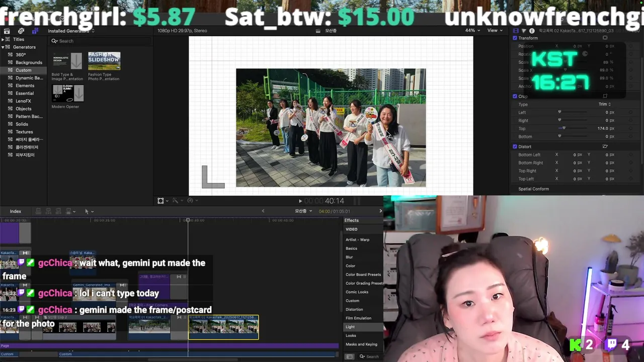This screenshot has width=644, height=362.
Task: Click the enhancements magic wand icon
Action: (175, 201)
